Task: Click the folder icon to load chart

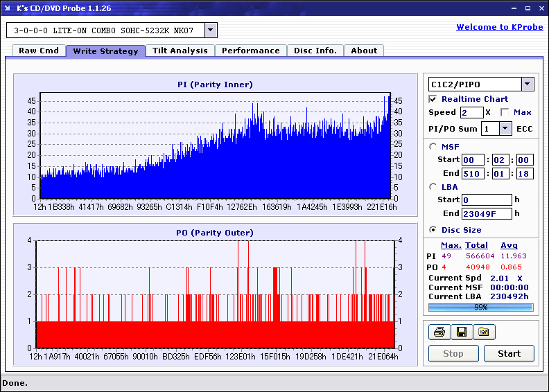Action: pyautogui.click(x=484, y=332)
